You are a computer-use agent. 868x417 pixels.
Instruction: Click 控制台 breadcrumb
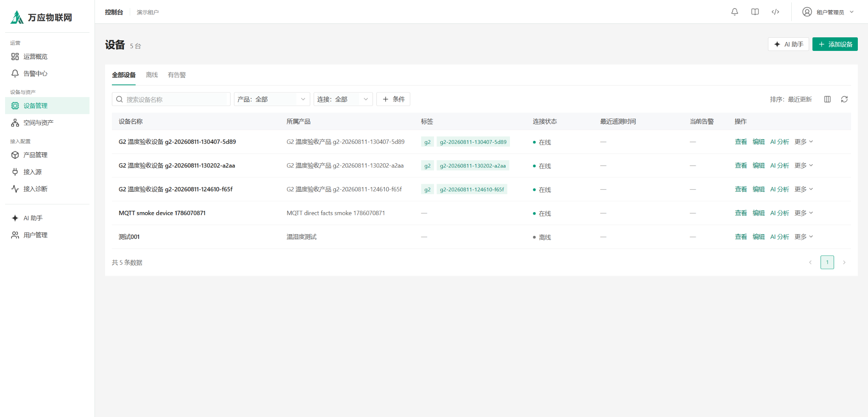point(114,12)
